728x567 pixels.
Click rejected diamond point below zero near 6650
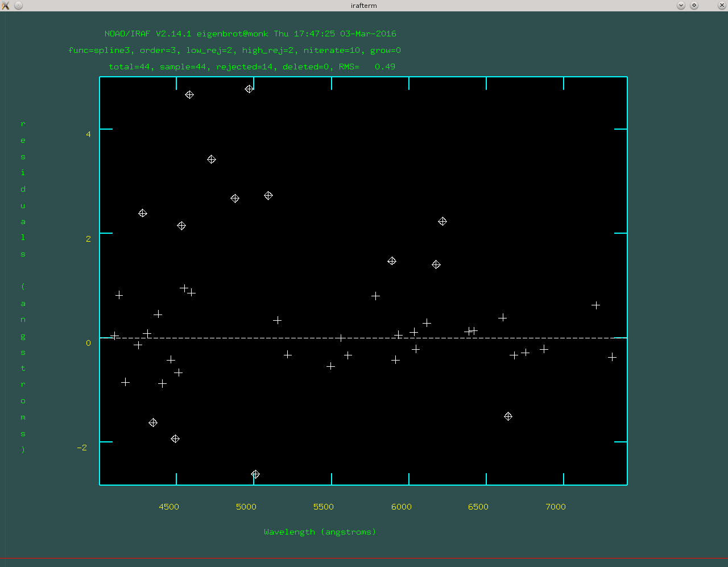(x=508, y=416)
